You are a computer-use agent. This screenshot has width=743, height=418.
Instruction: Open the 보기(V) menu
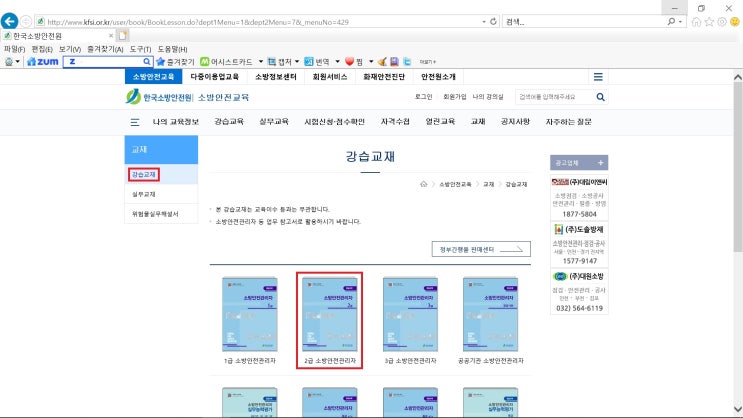point(70,49)
